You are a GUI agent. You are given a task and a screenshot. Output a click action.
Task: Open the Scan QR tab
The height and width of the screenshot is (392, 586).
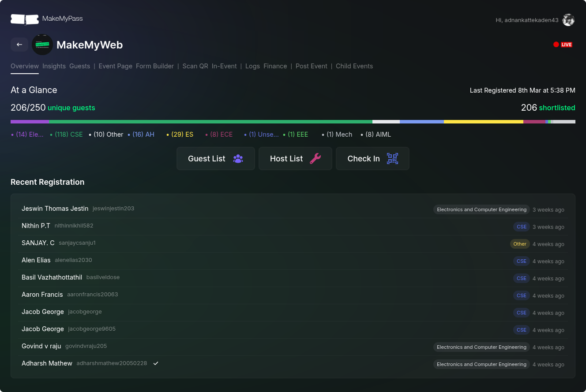195,66
